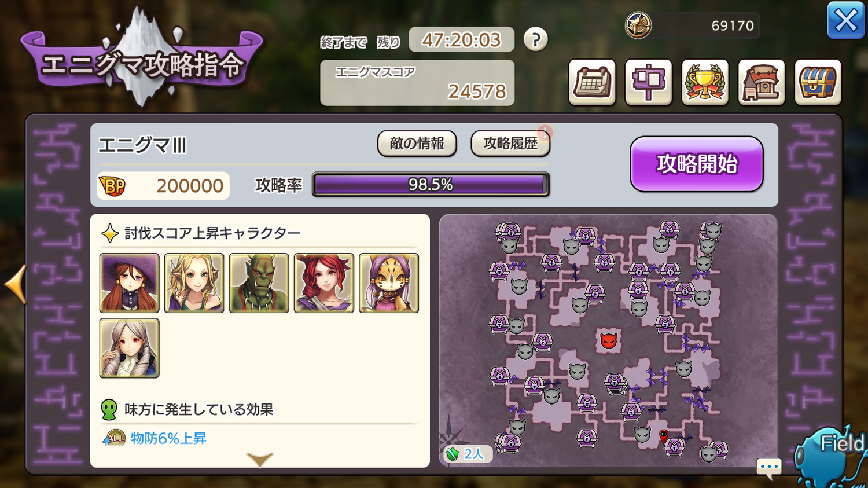Select the witch hat character portrait
The height and width of the screenshot is (488, 868).
point(129,283)
